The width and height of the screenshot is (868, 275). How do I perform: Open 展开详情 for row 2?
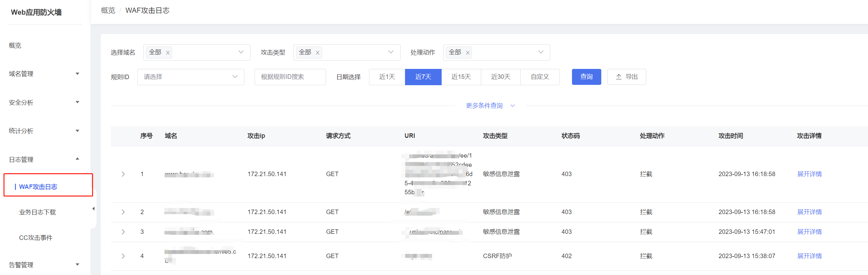point(809,212)
